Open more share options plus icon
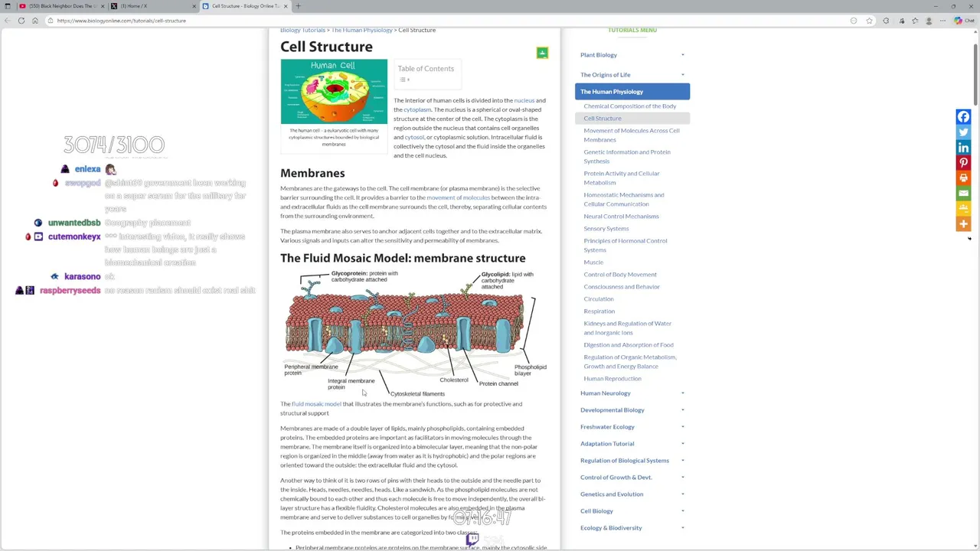This screenshot has height=551, width=980. 963,224
